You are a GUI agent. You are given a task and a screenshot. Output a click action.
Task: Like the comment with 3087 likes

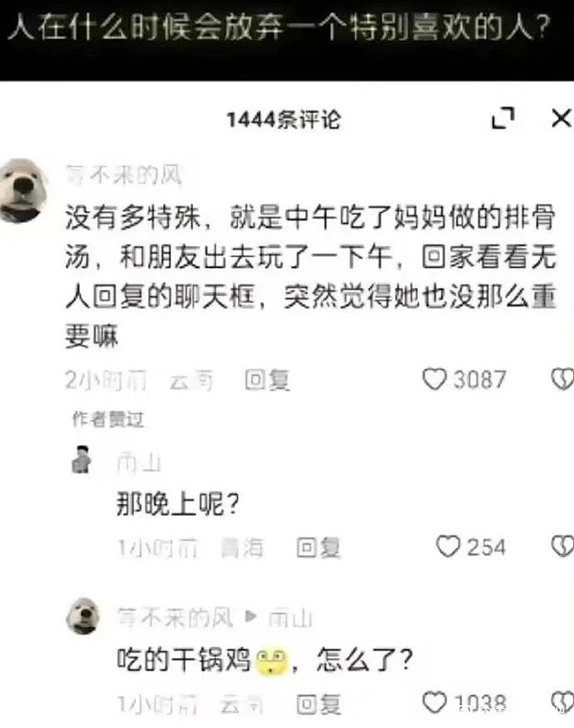[434, 379]
